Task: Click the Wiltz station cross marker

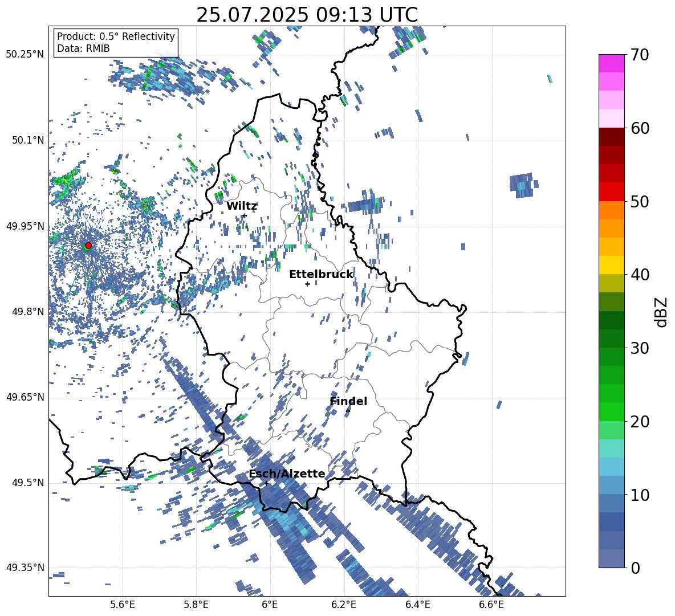Action: point(245,215)
